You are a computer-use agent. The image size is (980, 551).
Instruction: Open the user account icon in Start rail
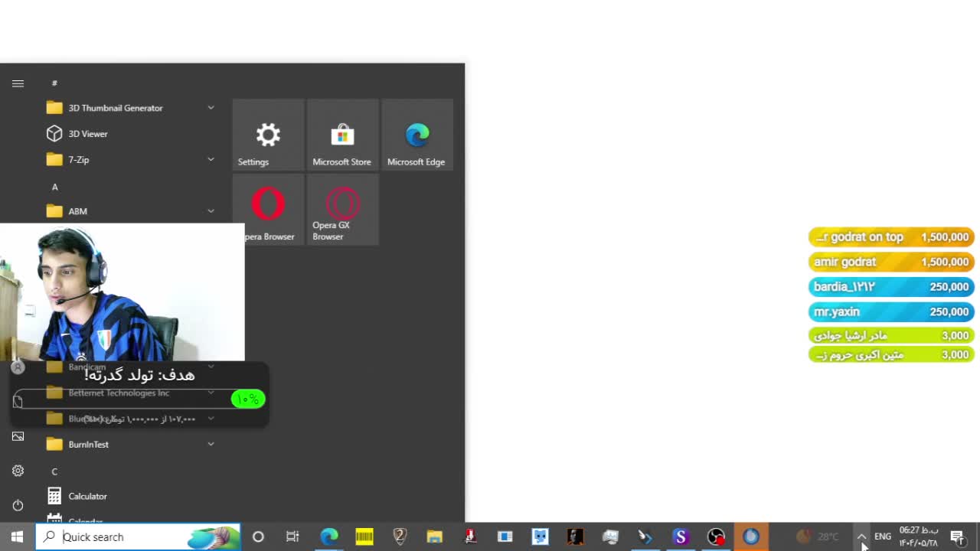[18, 367]
